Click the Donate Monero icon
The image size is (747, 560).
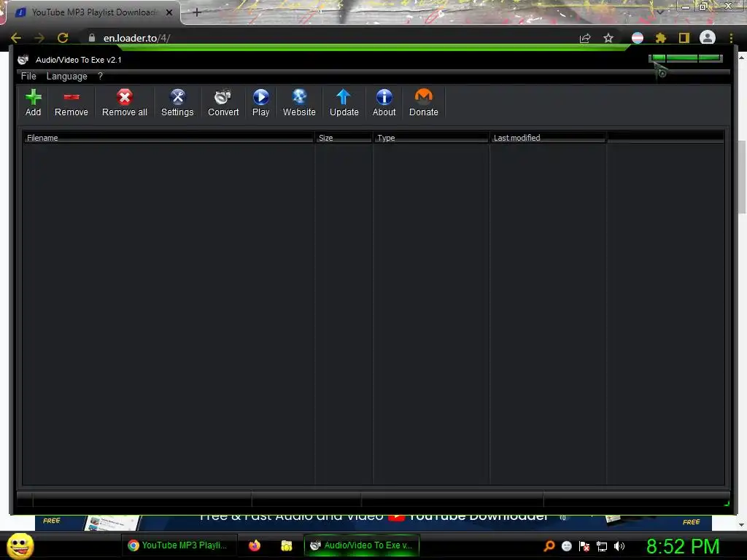[424, 97]
